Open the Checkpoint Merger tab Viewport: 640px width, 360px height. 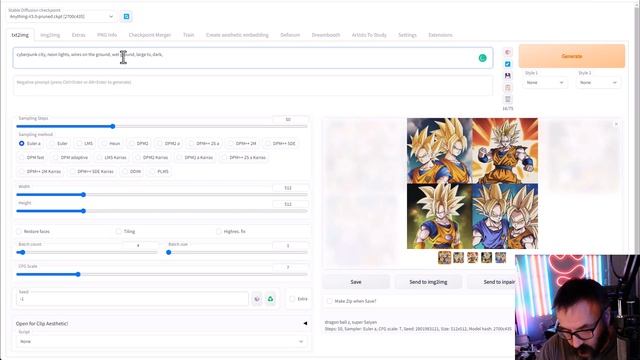pyautogui.click(x=150, y=35)
